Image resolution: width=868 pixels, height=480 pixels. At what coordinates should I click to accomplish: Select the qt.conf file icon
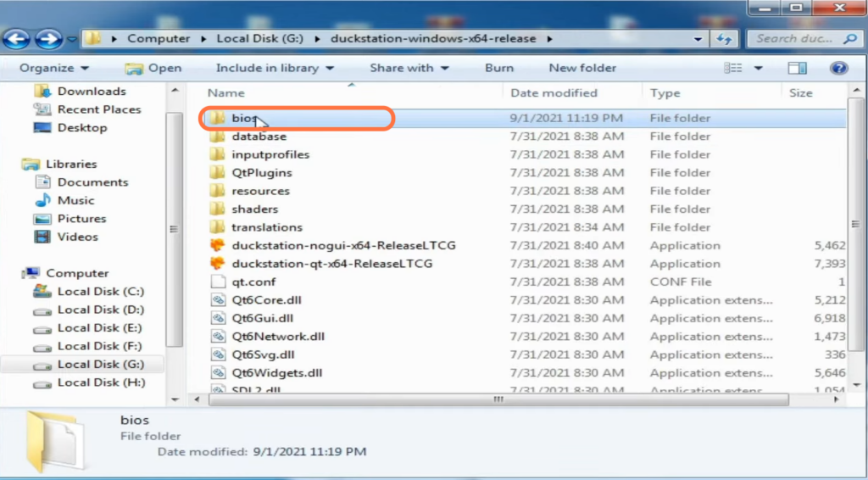tap(218, 282)
